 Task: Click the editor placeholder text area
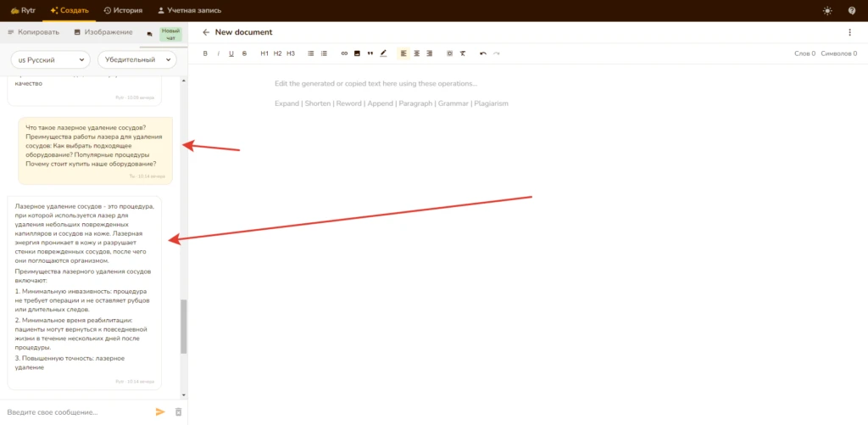(392, 93)
